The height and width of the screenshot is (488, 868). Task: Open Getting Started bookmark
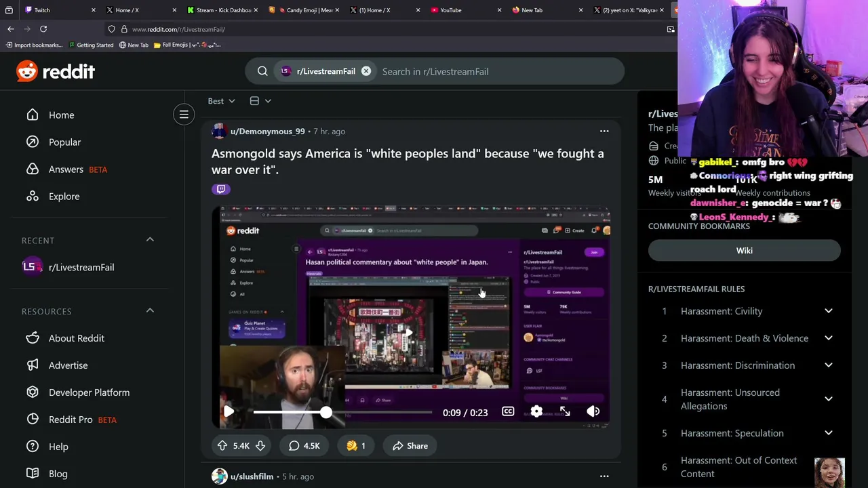90,45
